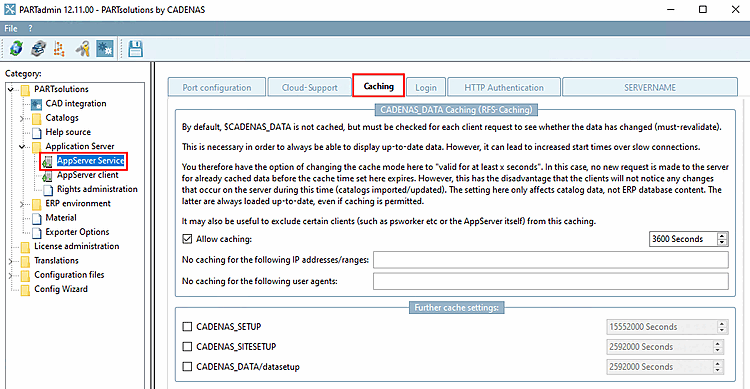Disable the Allow caching checkbox

point(187,239)
